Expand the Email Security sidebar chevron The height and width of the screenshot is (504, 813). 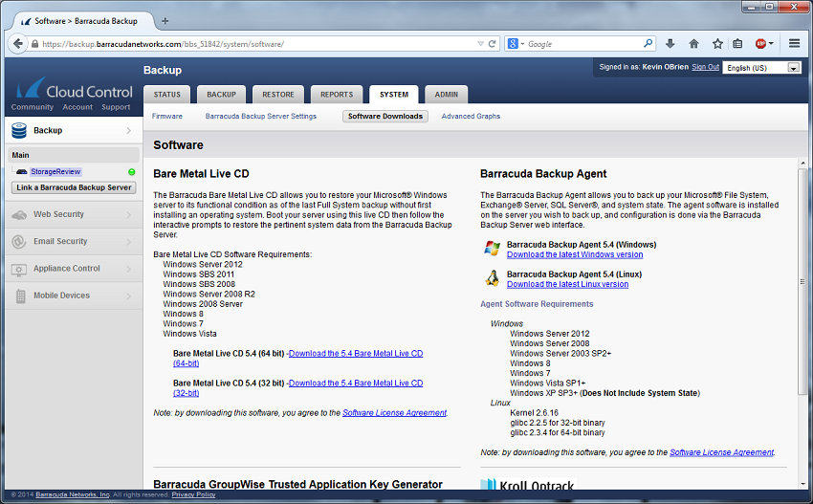128,242
